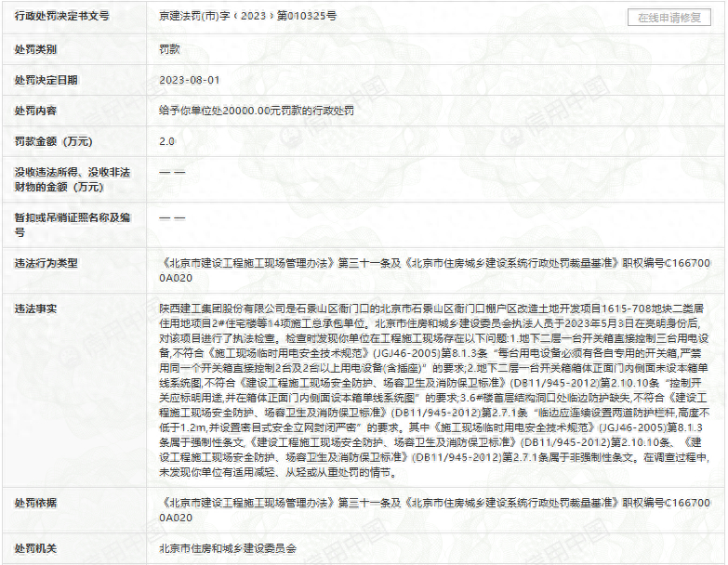Select the 处罚依据 value text
Image resolution: width=728 pixels, height=565 pixels.
tap(434, 510)
